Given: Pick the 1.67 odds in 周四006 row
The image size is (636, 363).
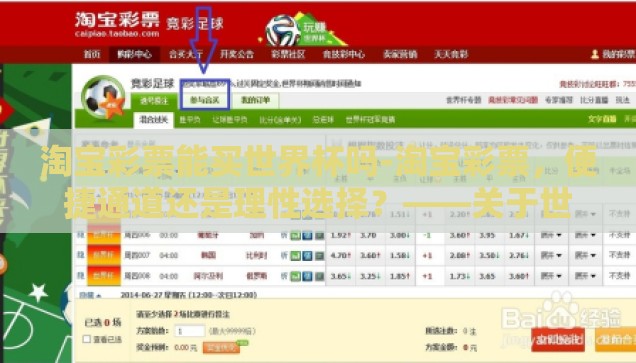Looking at the screenshot, I should coord(519,235).
